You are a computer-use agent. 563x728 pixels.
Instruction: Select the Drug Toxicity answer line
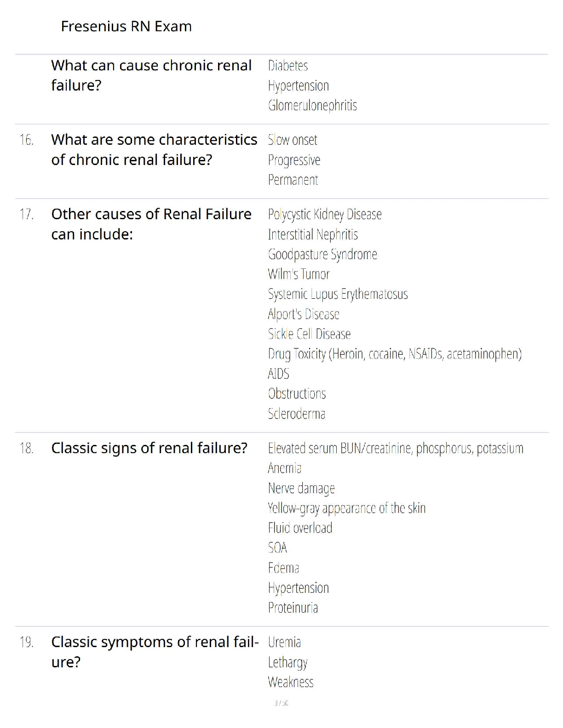tap(395, 354)
